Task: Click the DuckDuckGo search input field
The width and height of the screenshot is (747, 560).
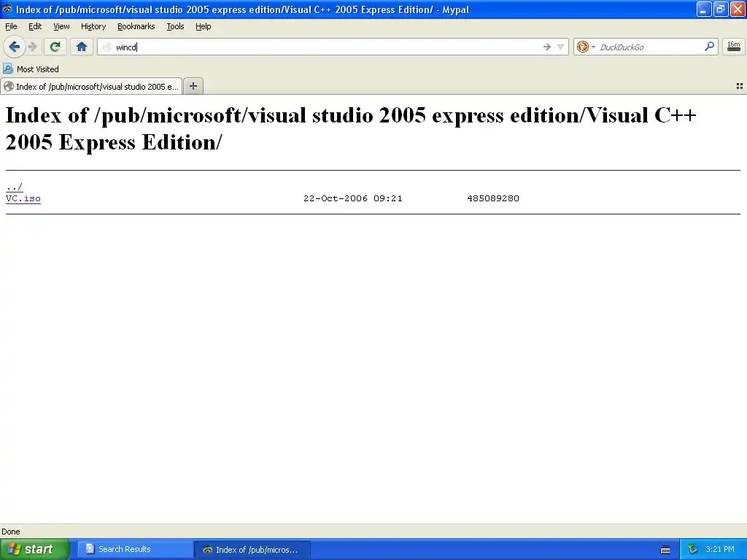Action: 650,47
